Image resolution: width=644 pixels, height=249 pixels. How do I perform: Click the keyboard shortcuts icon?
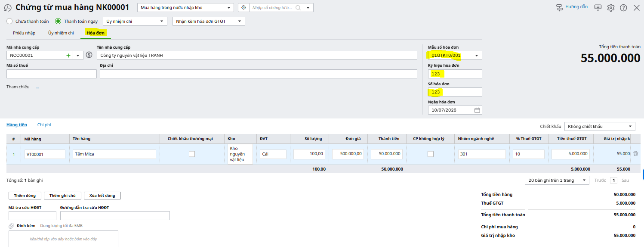[x=598, y=7]
